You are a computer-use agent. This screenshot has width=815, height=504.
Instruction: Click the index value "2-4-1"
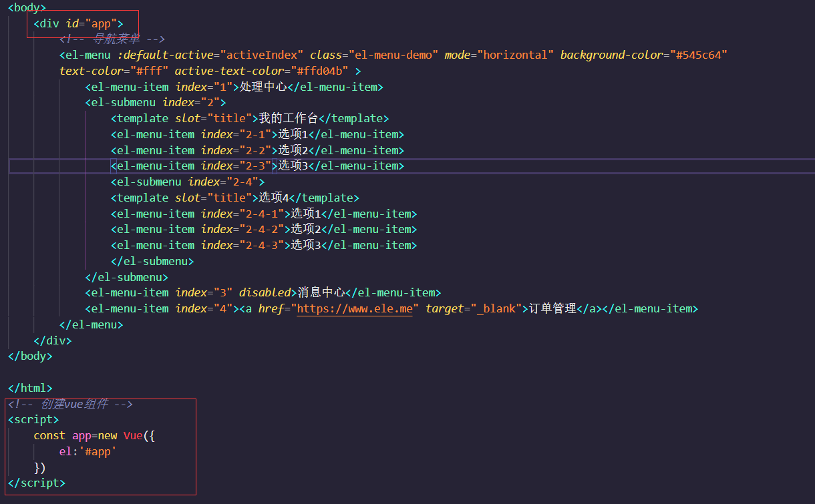263,214
